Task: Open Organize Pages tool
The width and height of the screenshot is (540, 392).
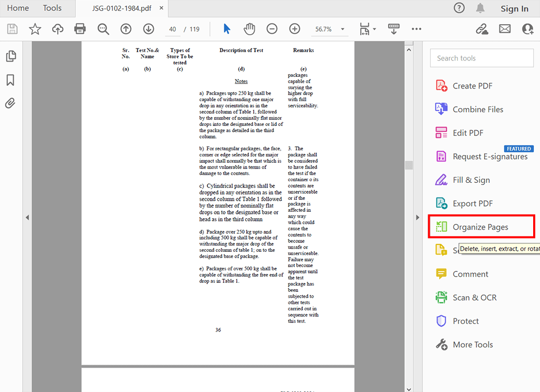Action: 480,227
